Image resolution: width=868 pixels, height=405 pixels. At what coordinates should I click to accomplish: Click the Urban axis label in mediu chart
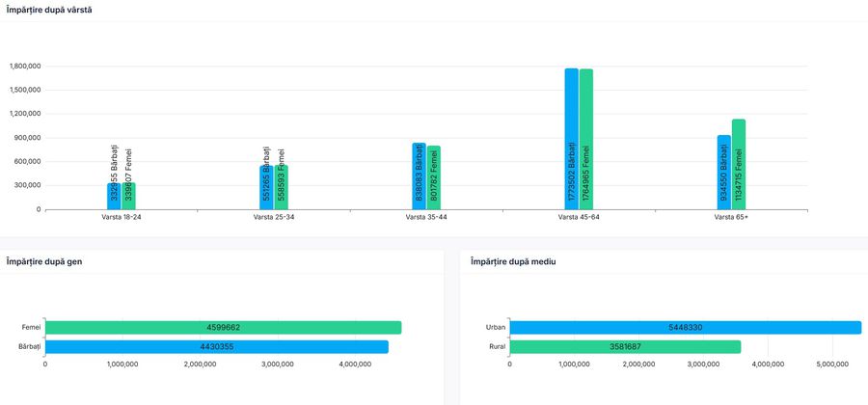coord(495,328)
